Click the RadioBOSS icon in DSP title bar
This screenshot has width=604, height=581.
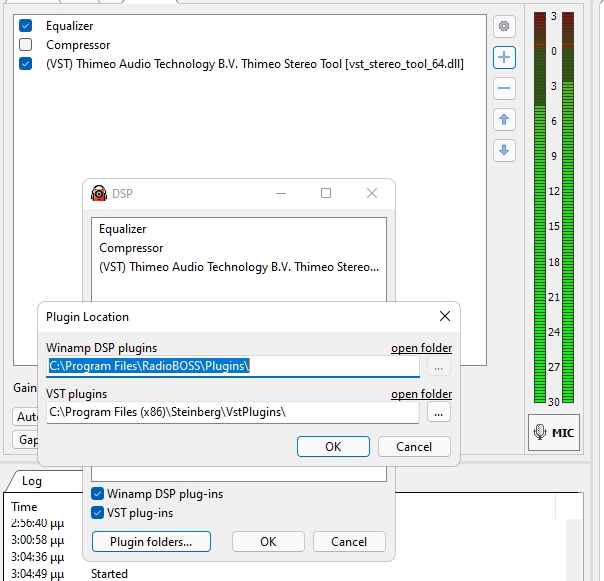[99, 193]
